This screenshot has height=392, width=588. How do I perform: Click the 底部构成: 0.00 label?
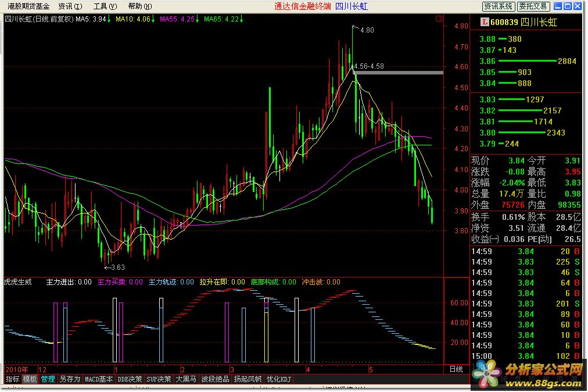274,282
